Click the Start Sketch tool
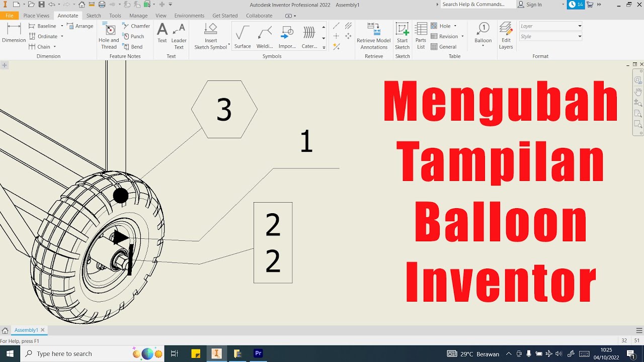The height and width of the screenshot is (362, 644). pos(403,36)
